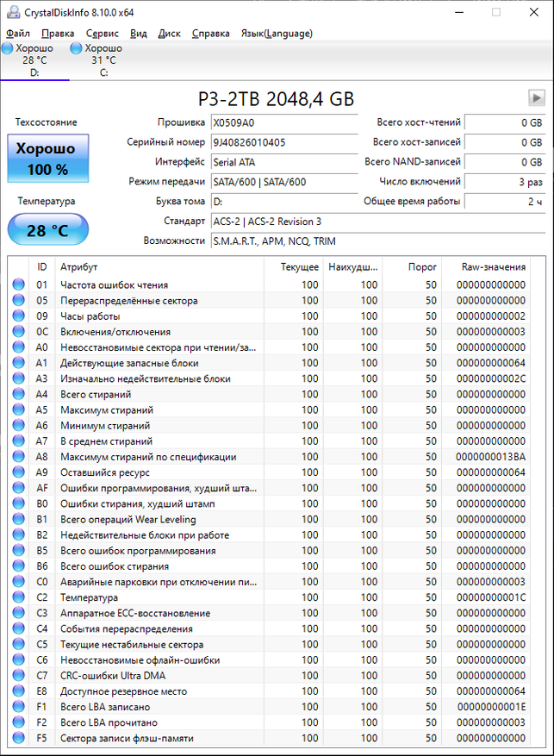Click the Число включений value 3 раз

pos(505,182)
